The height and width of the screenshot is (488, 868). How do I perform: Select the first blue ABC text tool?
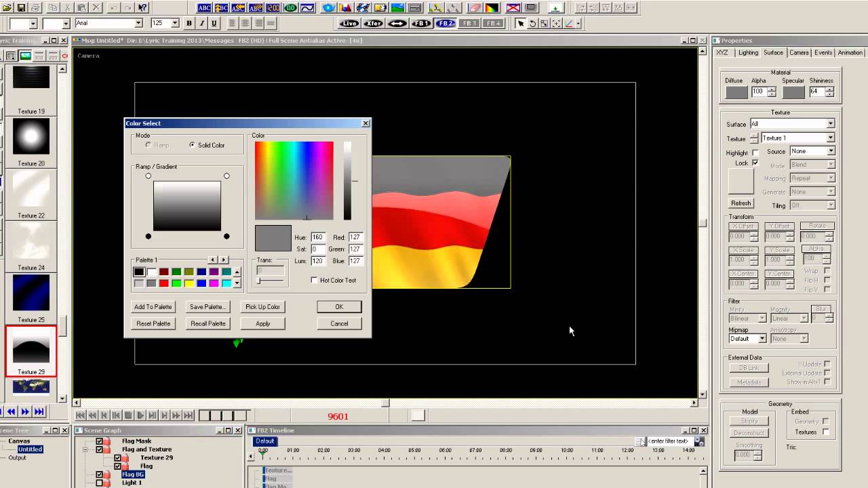204,7
